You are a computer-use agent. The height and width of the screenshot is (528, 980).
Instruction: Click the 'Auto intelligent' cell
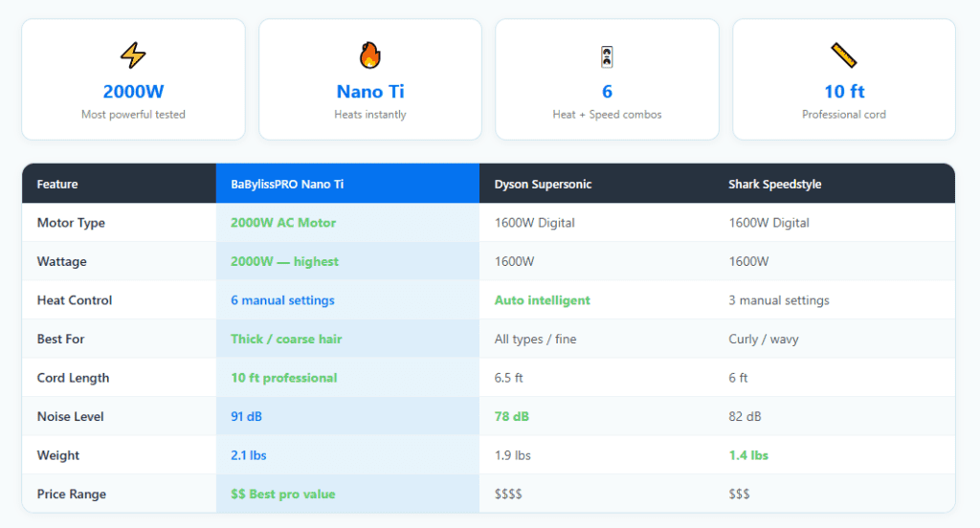[x=542, y=300]
